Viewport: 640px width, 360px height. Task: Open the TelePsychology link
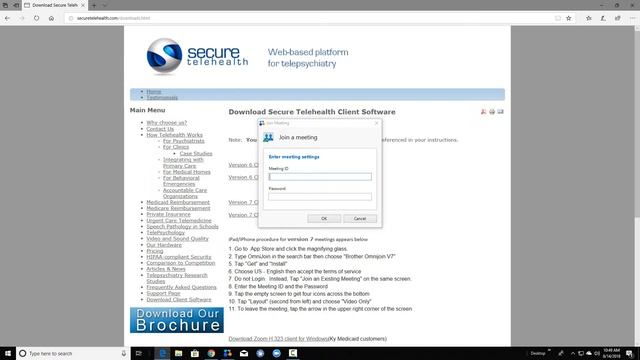165,233
